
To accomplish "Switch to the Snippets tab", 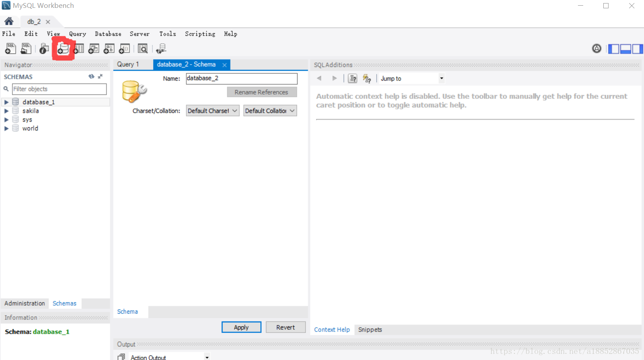I will pyautogui.click(x=370, y=329).
